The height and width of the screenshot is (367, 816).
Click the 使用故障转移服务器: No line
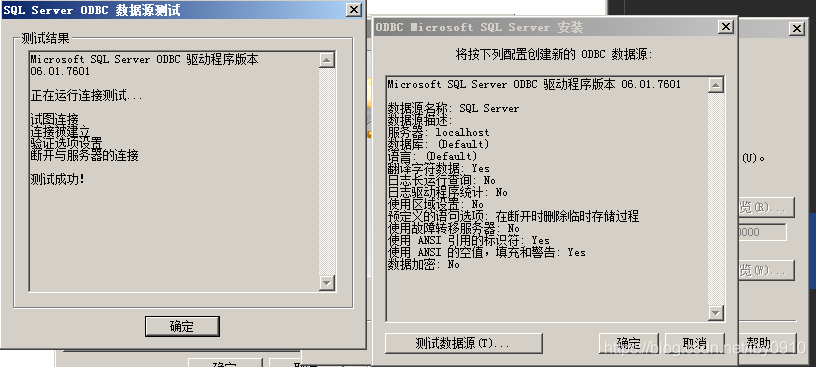tap(454, 228)
